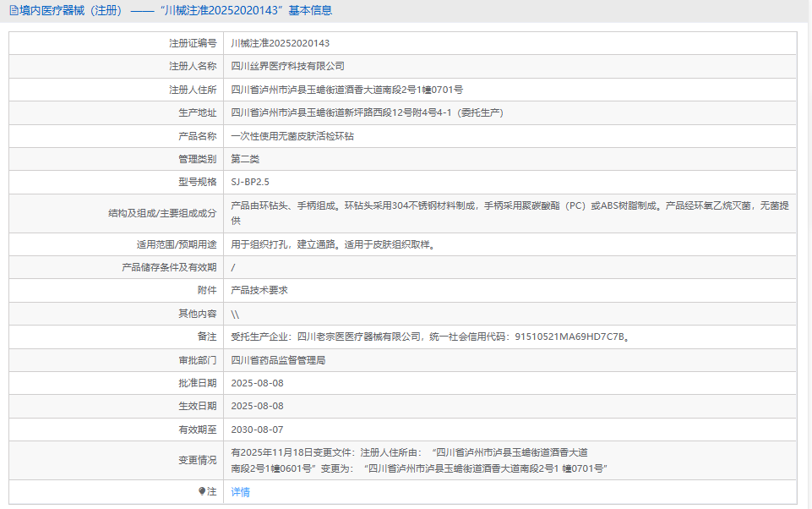Click the 生效日期 row label
This screenshot has width=812, height=509.
click(197, 406)
